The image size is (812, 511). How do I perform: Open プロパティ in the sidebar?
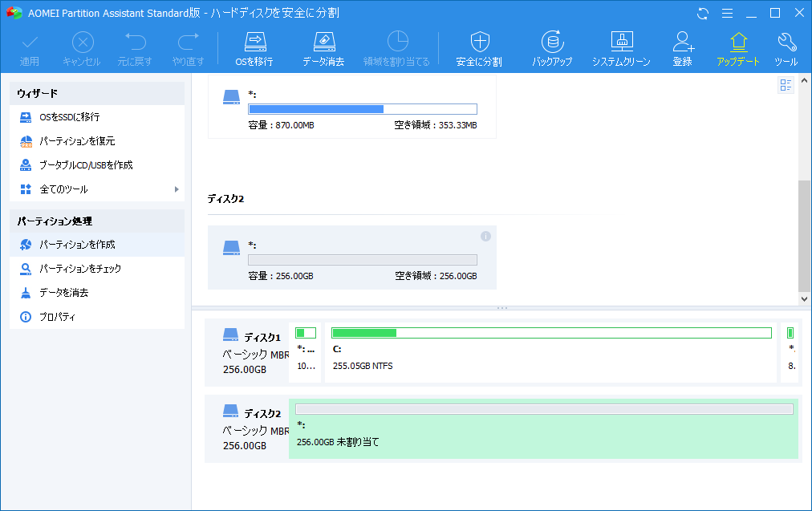tap(97, 316)
